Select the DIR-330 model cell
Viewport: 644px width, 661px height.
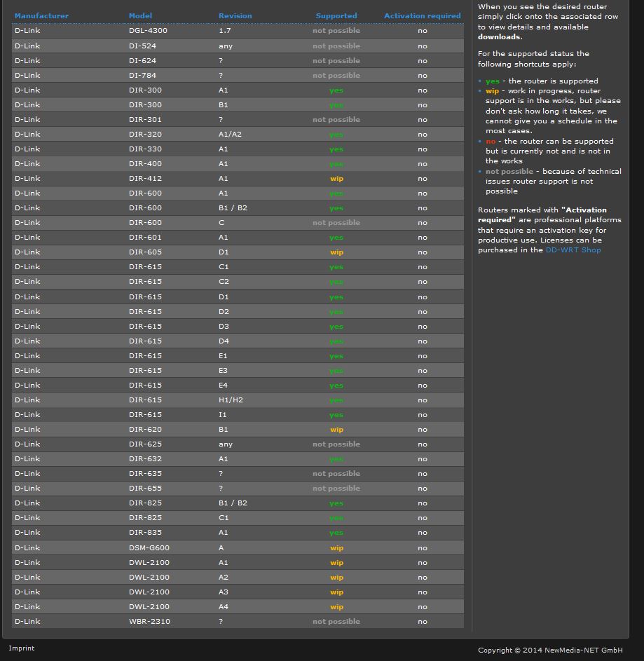[x=145, y=149]
